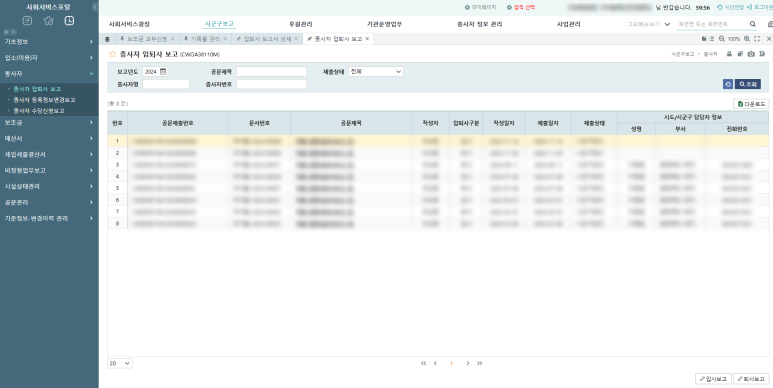The width and height of the screenshot is (773, 388).
Task: Reset search filters with refresh button
Action: (728, 84)
